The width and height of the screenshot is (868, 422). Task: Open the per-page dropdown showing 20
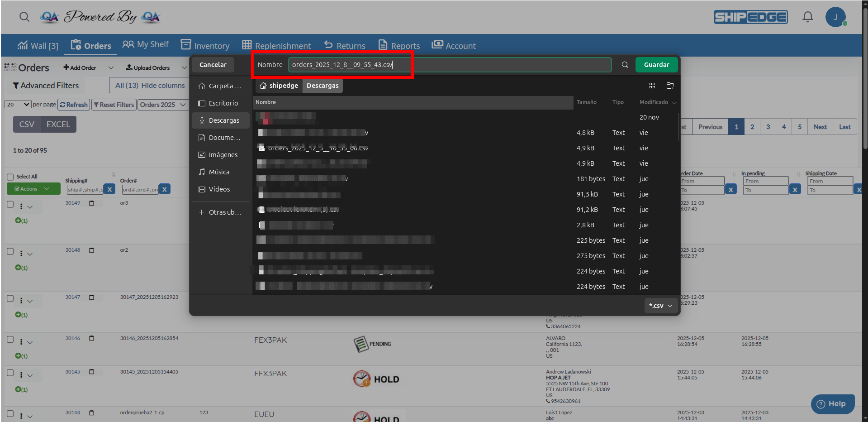point(18,105)
